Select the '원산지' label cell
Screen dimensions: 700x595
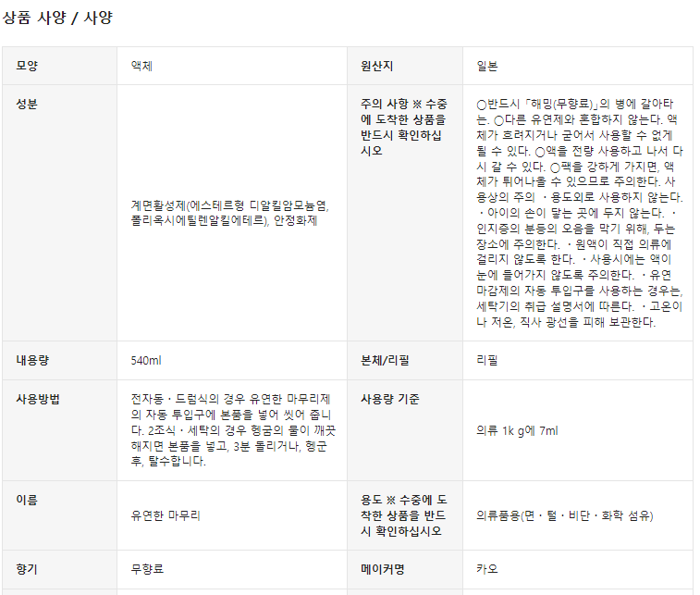click(x=405, y=66)
